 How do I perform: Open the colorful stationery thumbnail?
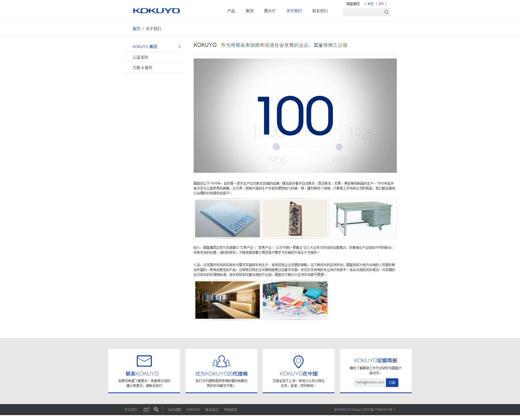[295, 300]
